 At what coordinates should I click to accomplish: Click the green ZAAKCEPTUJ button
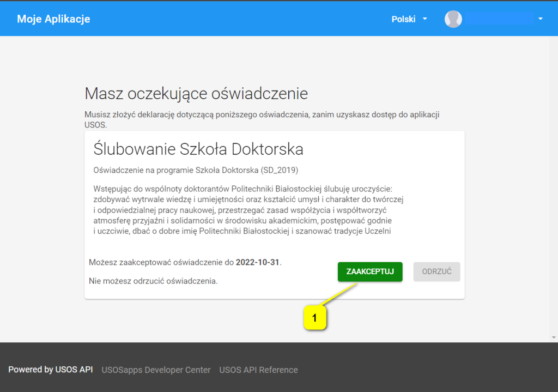370,272
